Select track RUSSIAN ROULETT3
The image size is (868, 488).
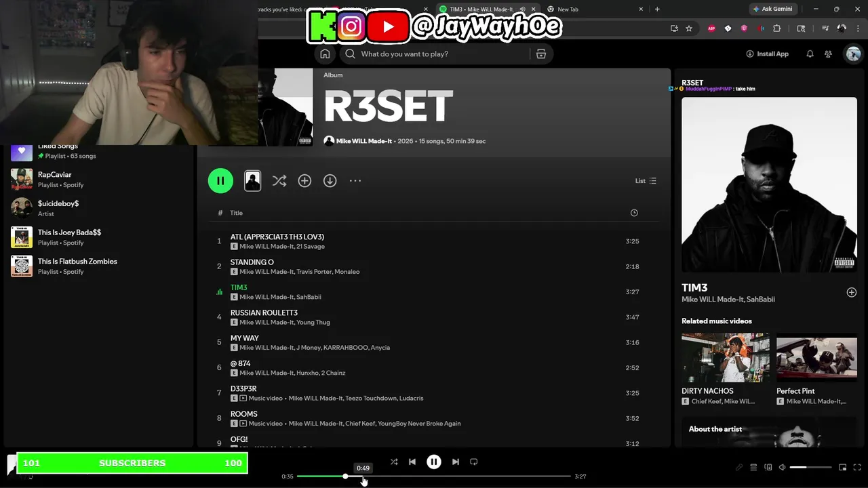[x=434, y=317]
